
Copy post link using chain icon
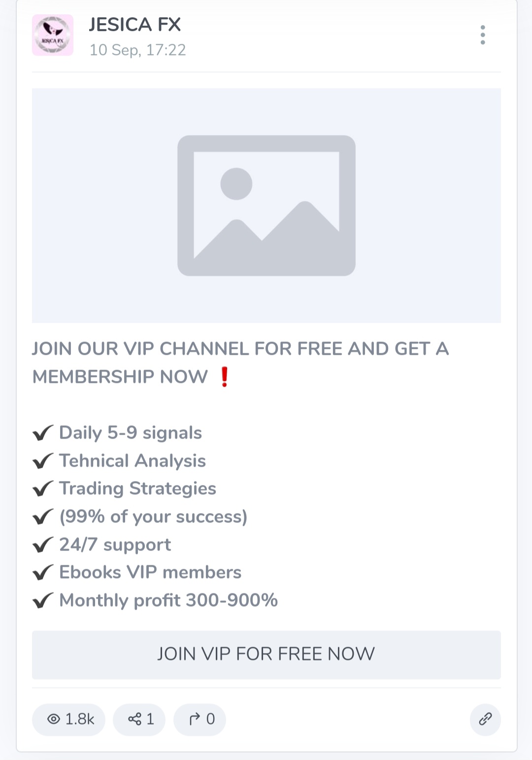pyautogui.click(x=485, y=719)
